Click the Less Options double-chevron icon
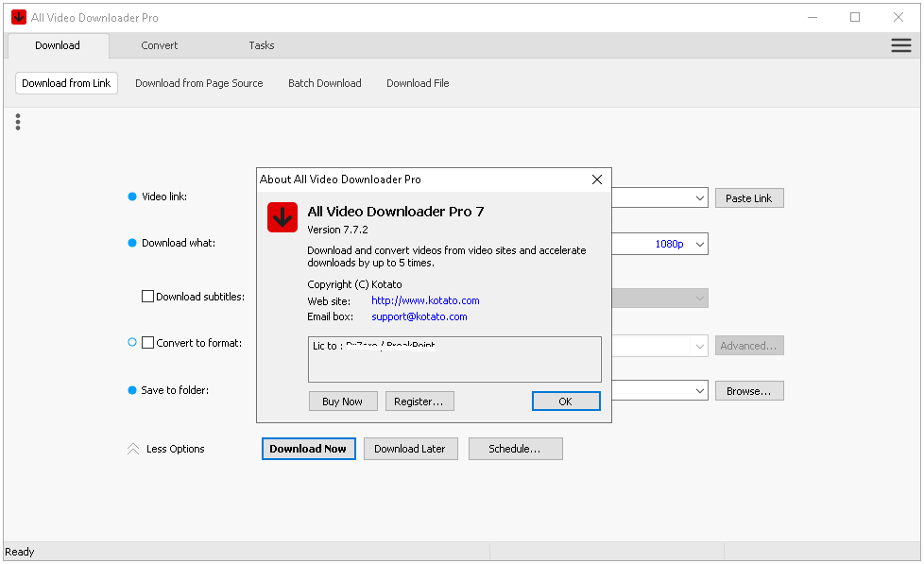The image size is (924, 564). 133,449
